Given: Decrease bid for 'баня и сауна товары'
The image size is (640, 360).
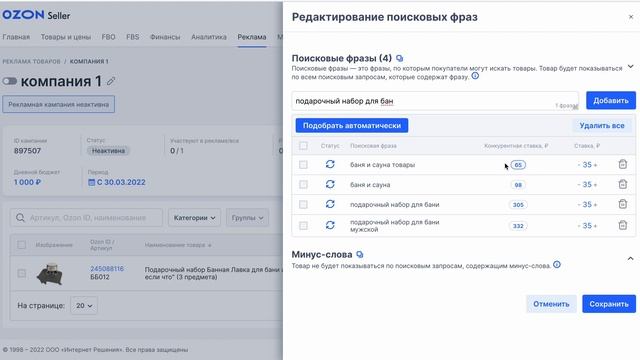Looking at the screenshot, I should (x=579, y=165).
